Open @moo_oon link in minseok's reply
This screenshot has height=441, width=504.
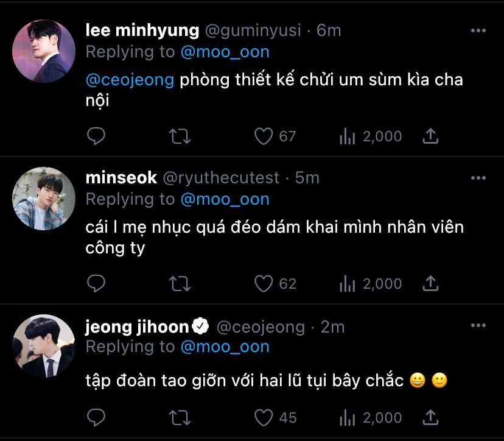click(x=225, y=199)
